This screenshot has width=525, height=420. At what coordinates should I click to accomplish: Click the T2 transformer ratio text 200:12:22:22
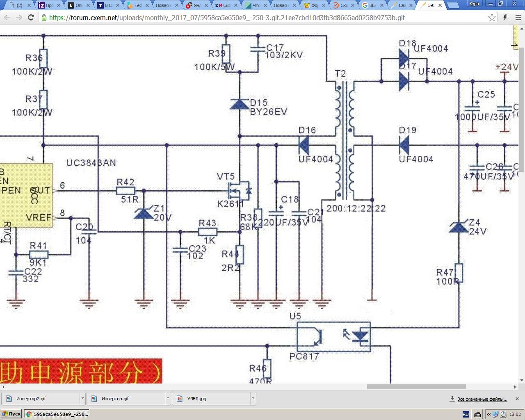356,208
